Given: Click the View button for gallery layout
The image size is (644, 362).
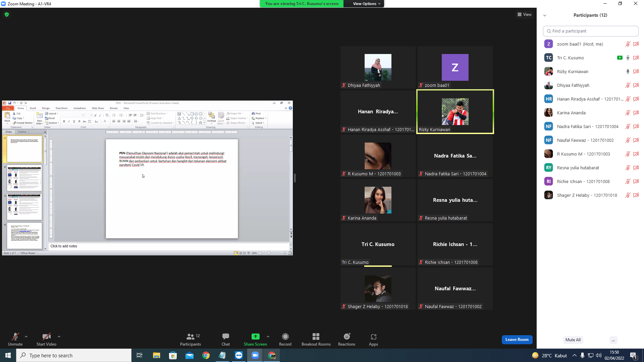Looking at the screenshot, I should pyautogui.click(x=524, y=15).
